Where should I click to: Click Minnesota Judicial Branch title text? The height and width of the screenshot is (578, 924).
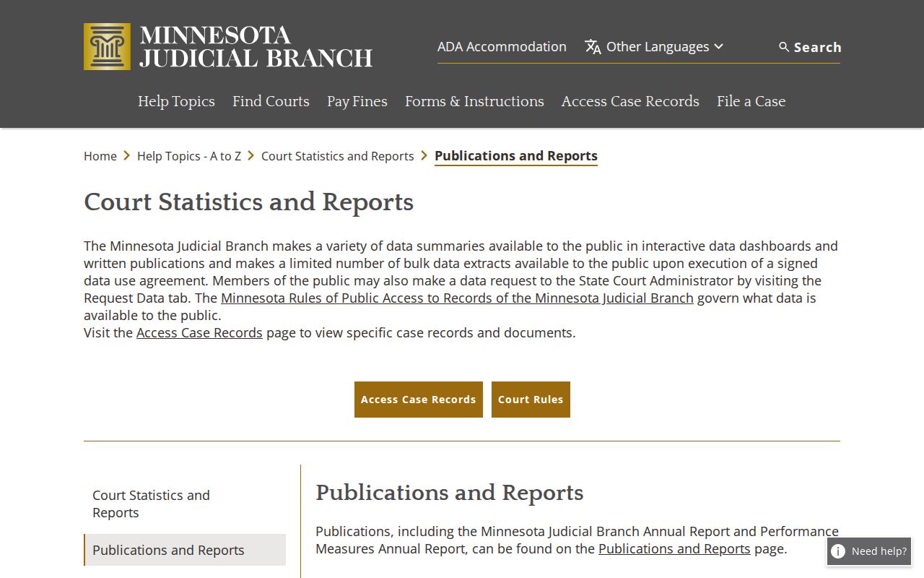coord(256,47)
